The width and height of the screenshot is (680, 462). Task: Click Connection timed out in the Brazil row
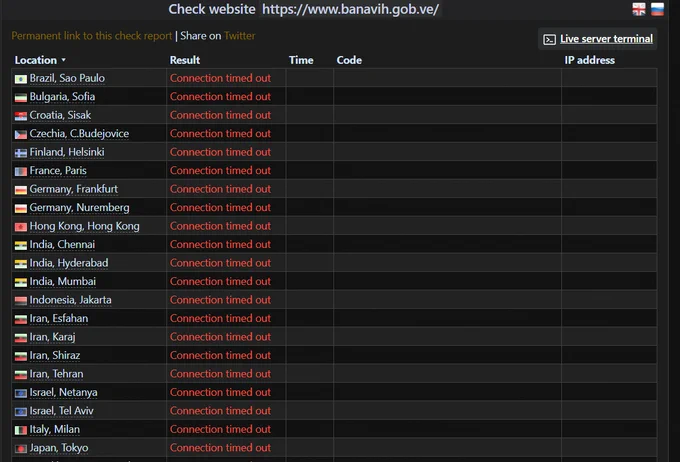click(x=220, y=78)
